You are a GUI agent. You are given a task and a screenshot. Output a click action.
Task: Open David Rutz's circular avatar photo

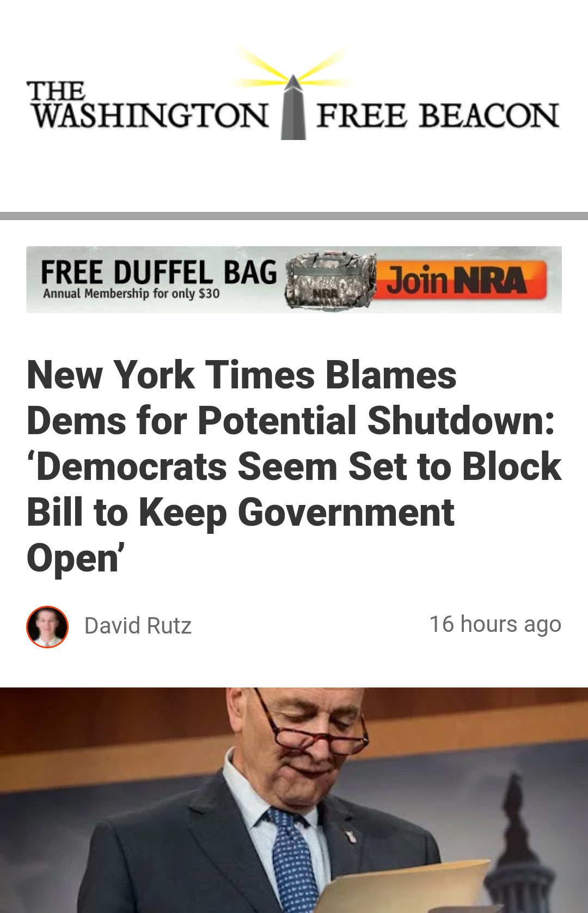point(47,626)
